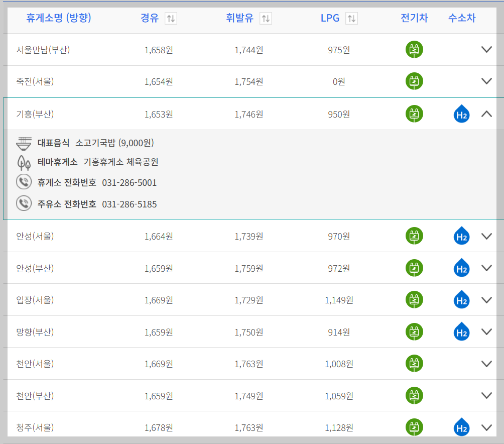
Task: Toggle the 경유 price sort control
Action: [171, 19]
